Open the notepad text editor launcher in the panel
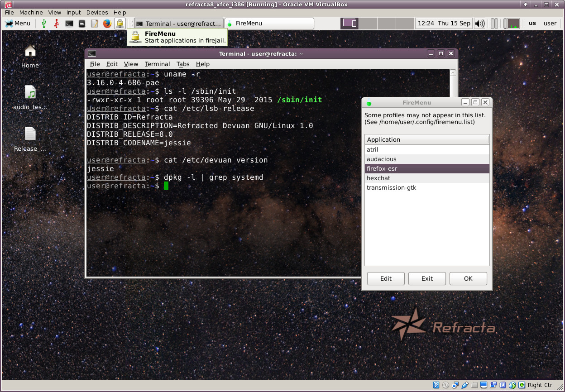The height and width of the screenshot is (392, 565). pos(95,24)
